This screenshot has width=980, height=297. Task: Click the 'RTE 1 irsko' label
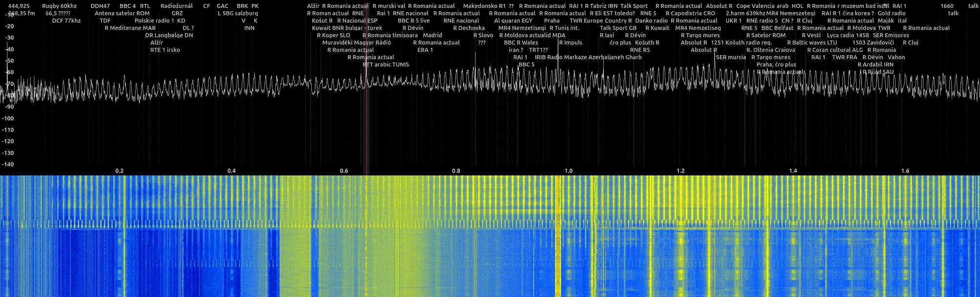pos(165,50)
